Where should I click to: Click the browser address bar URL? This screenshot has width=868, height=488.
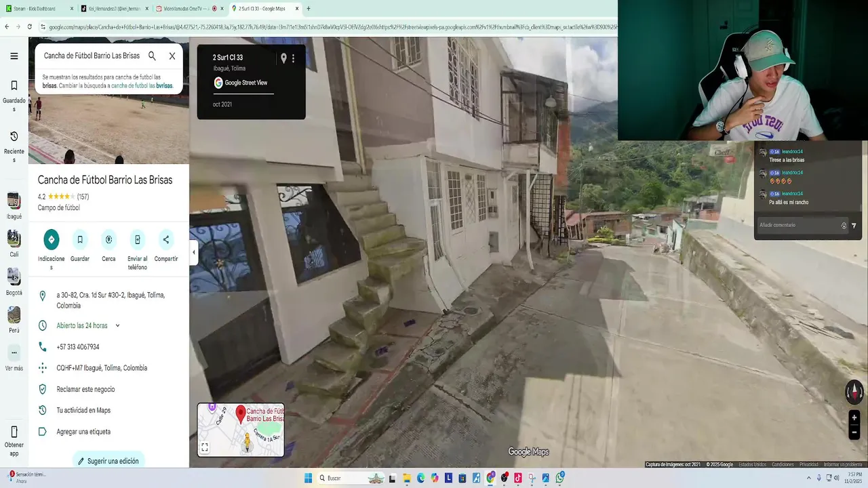click(332, 26)
